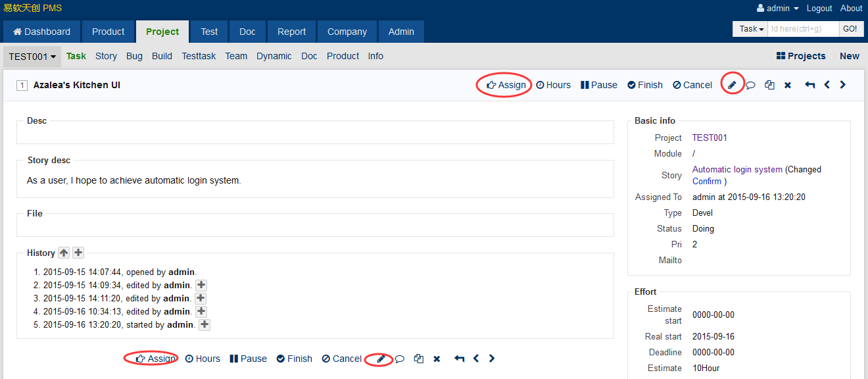The width and height of the screenshot is (868, 379).
Task: Open the Bug submenu item
Action: tap(134, 56)
